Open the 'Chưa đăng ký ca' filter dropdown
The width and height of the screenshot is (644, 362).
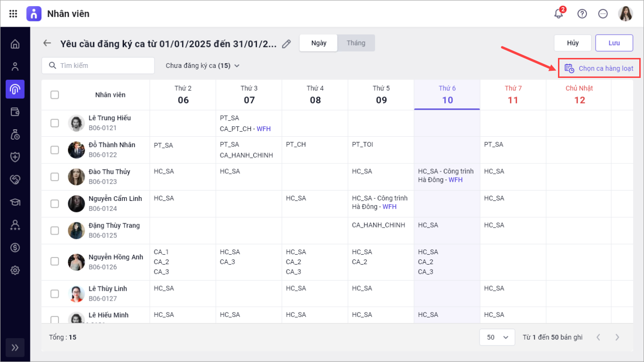[202, 66]
